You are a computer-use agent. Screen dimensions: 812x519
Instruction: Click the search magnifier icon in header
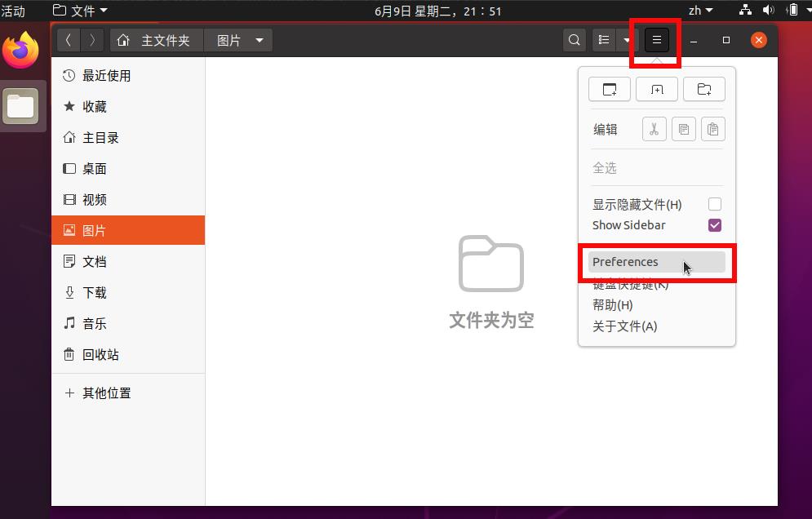click(x=575, y=40)
